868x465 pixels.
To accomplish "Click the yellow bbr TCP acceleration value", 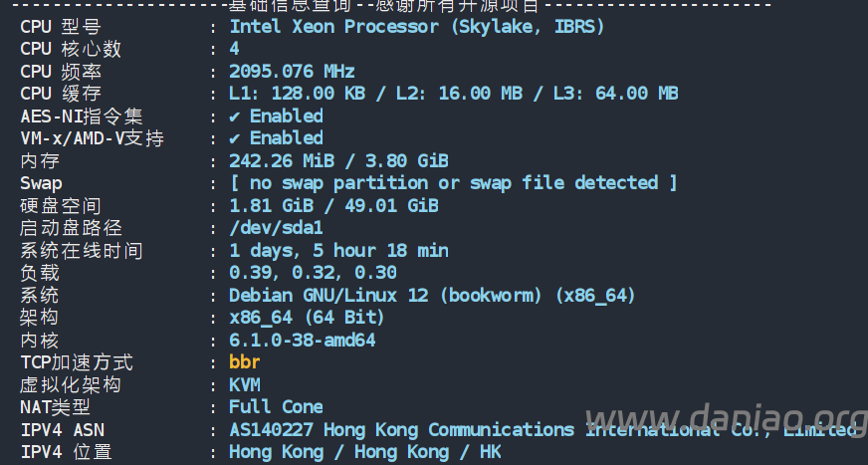I will [x=244, y=362].
